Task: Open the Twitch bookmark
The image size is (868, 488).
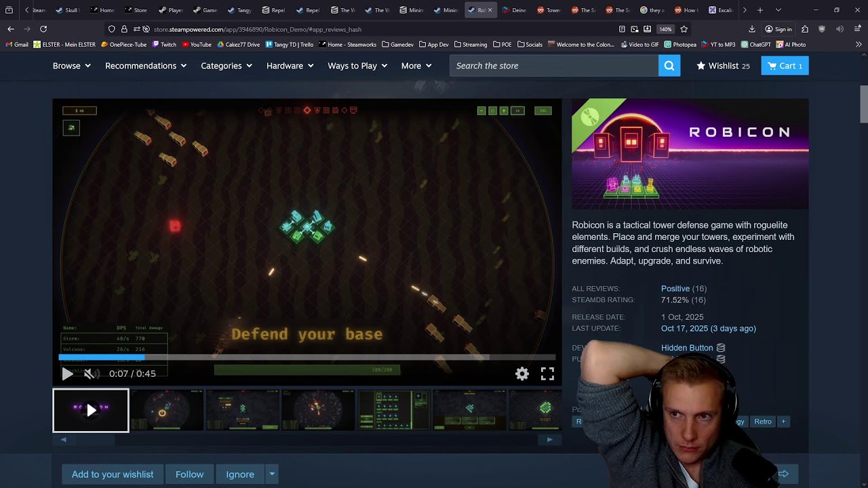Action: tap(164, 45)
